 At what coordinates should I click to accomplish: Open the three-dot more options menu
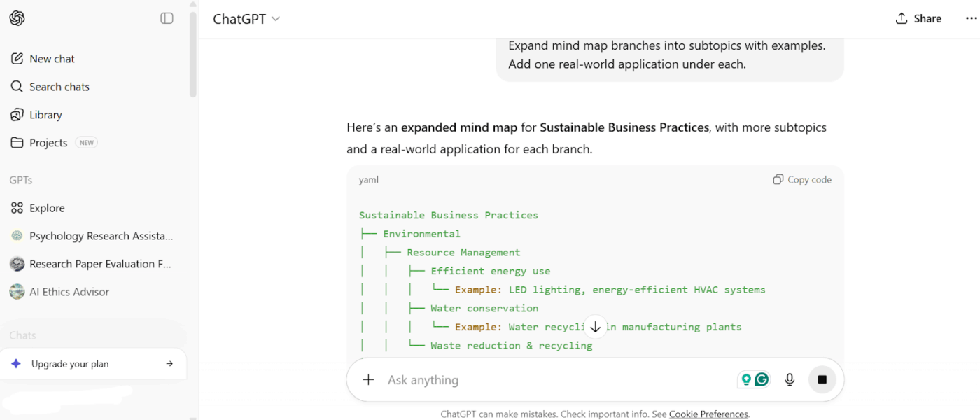coord(971,19)
